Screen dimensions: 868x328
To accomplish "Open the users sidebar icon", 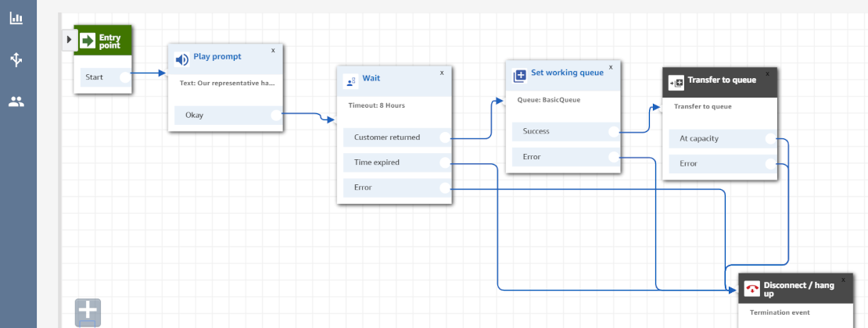I will click(16, 102).
